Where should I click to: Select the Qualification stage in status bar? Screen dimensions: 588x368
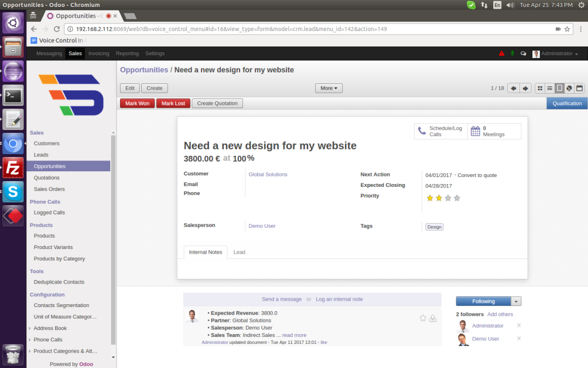(567, 103)
